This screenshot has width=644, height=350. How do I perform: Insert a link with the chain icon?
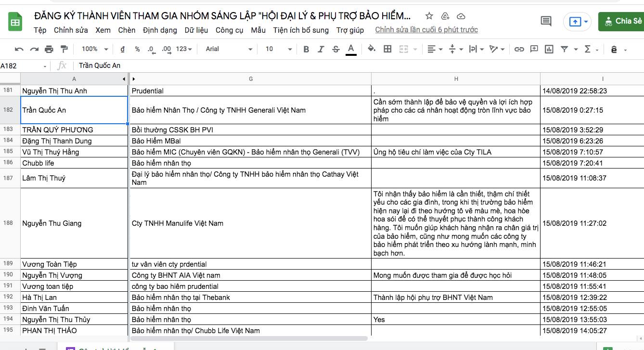pos(519,49)
